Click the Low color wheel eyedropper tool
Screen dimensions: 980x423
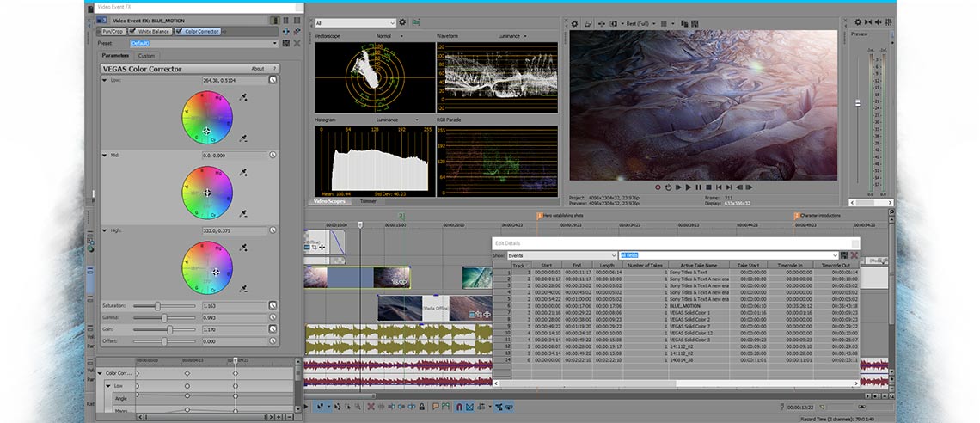point(243,97)
